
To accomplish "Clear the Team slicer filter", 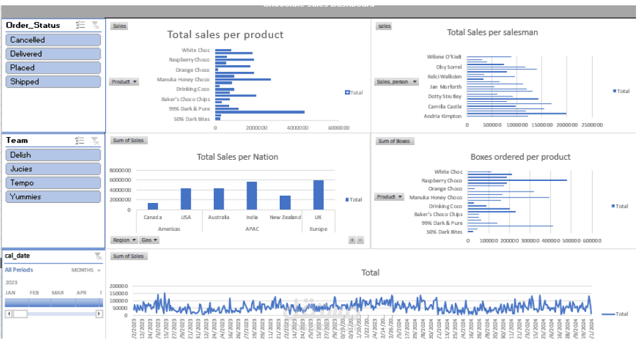I will tap(95, 140).
